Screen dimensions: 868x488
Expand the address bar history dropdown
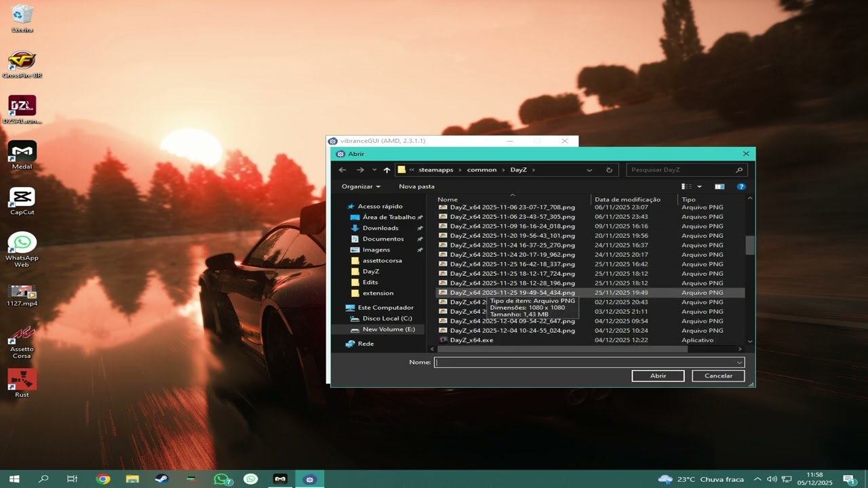coord(589,170)
